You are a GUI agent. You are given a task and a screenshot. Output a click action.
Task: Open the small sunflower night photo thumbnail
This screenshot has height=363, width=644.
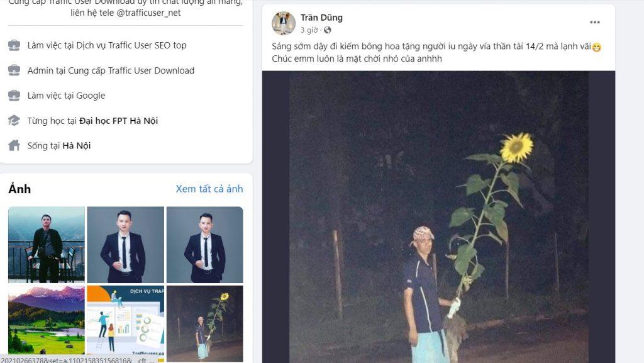[x=204, y=323]
